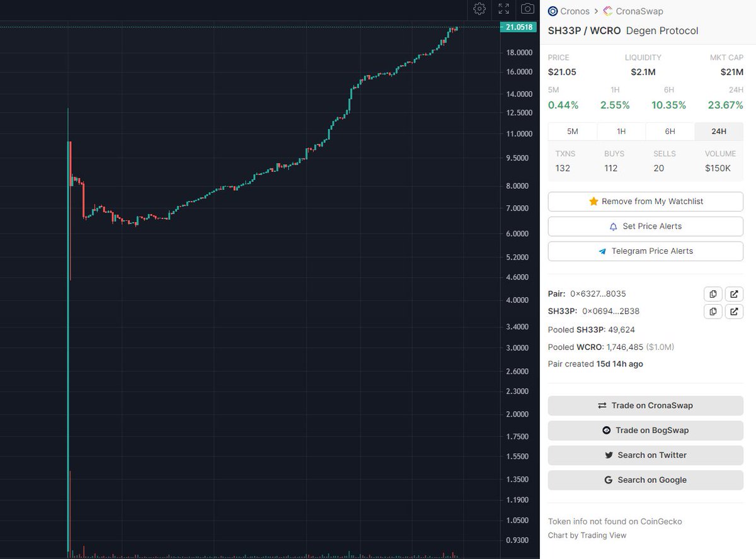Click the $2.1M liquidity value
This screenshot has height=559, width=756.
tap(643, 72)
